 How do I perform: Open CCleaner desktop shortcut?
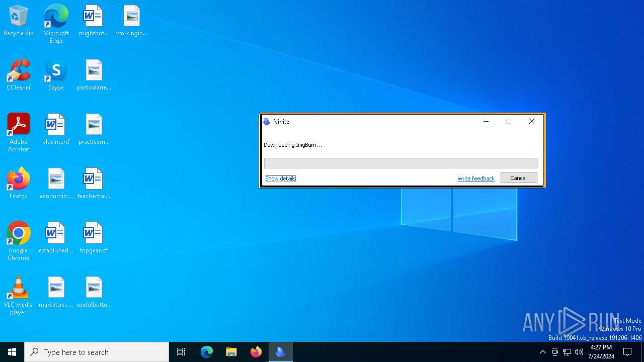(19, 75)
